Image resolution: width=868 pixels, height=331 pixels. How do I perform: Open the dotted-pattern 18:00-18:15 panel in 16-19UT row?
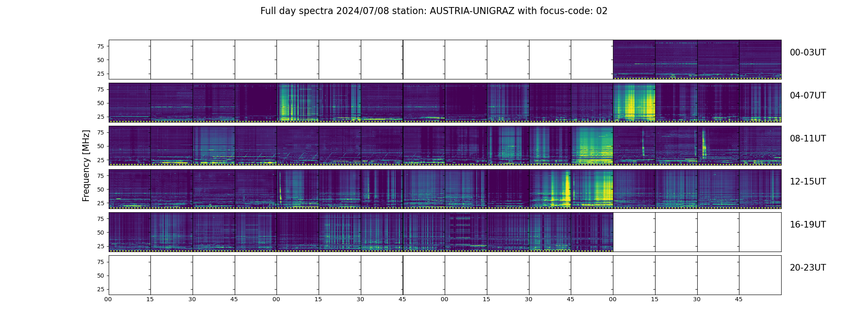tap(466, 232)
